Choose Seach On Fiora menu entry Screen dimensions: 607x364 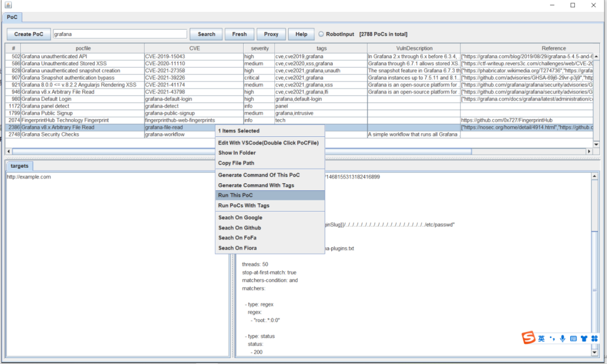[x=270, y=248]
